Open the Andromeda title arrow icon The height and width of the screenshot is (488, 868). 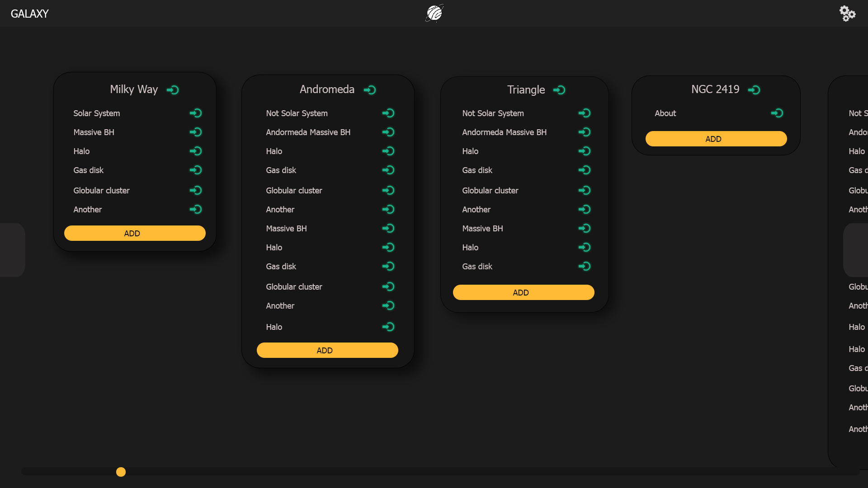pyautogui.click(x=370, y=90)
